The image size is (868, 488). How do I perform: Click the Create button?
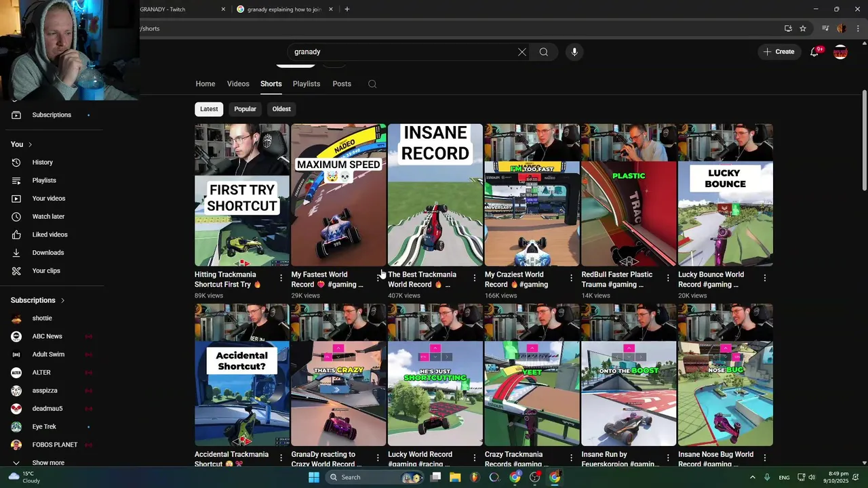click(778, 52)
